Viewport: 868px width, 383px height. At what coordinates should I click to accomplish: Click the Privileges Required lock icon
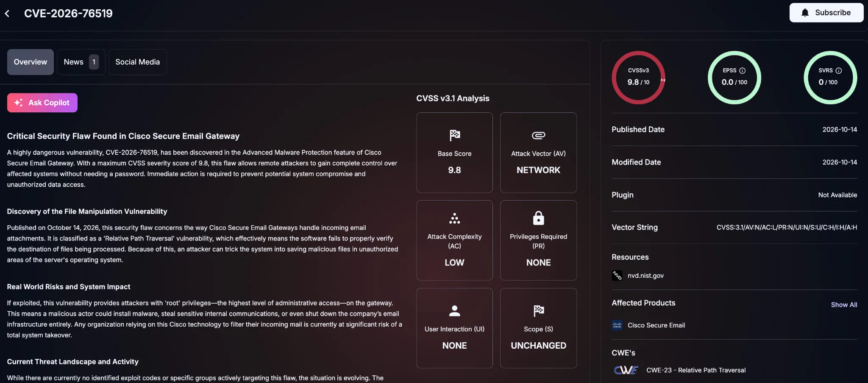(x=538, y=218)
